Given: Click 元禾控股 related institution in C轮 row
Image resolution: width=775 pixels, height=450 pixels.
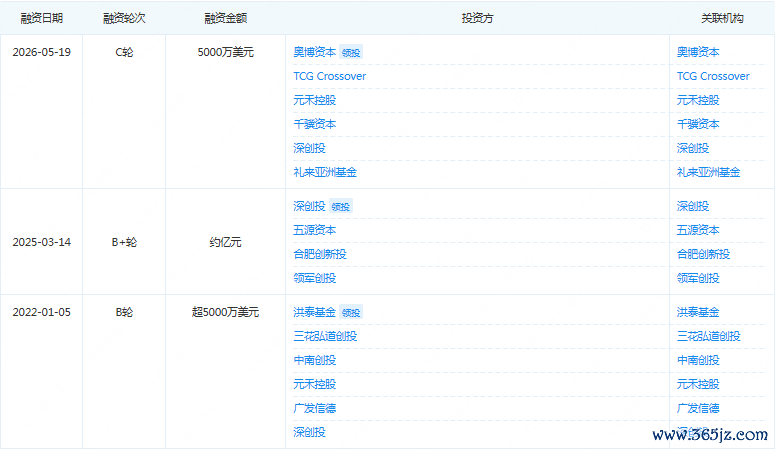Looking at the screenshot, I should pos(698,100).
